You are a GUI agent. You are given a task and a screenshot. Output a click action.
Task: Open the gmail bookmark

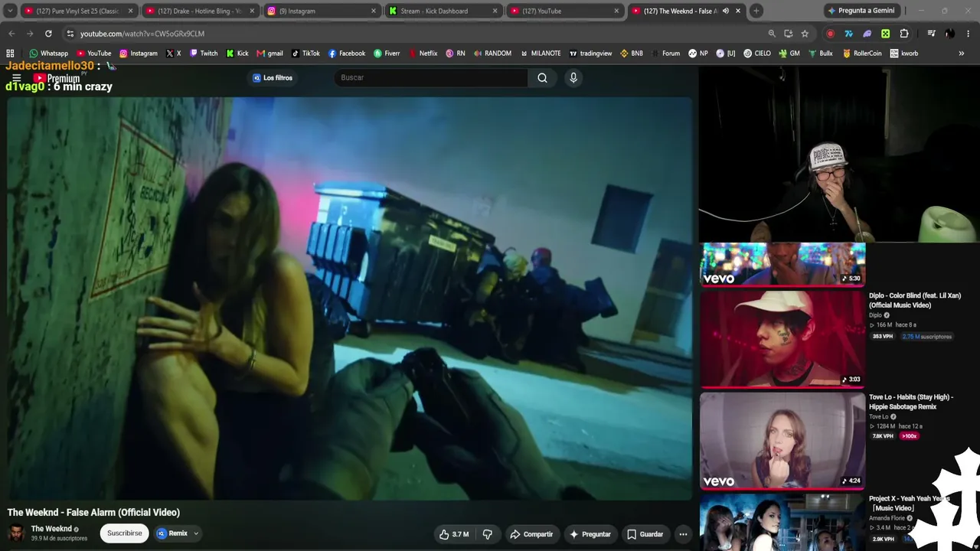click(x=269, y=54)
